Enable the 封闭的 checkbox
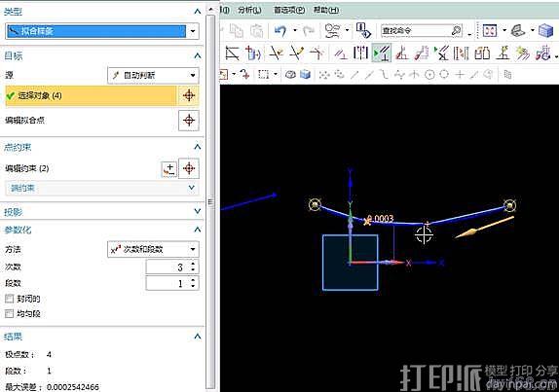This screenshot has width=559, height=392. tap(10, 299)
